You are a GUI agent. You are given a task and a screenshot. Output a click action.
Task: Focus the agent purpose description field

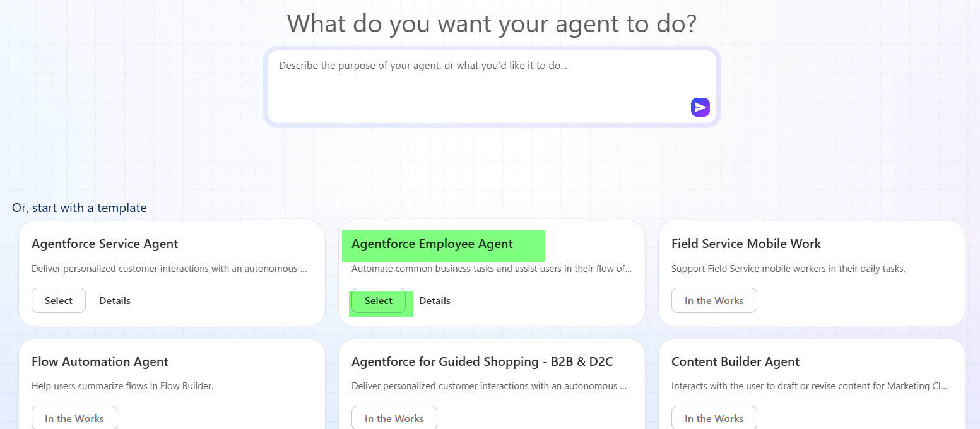click(492, 86)
